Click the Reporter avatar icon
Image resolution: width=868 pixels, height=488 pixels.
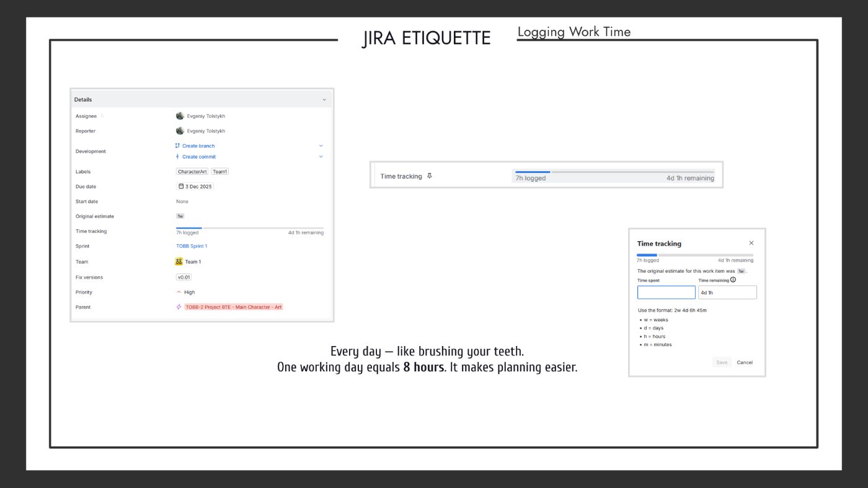180,131
